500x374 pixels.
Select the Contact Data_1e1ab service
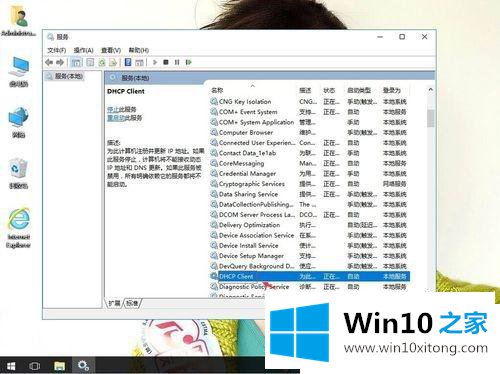click(x=309, y=153)
